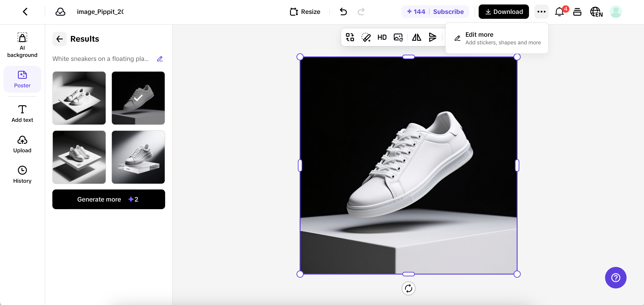Viewport: 644px width, 305px height.
Task: Click Generate more for new results
Action: (x=109, y=199)
